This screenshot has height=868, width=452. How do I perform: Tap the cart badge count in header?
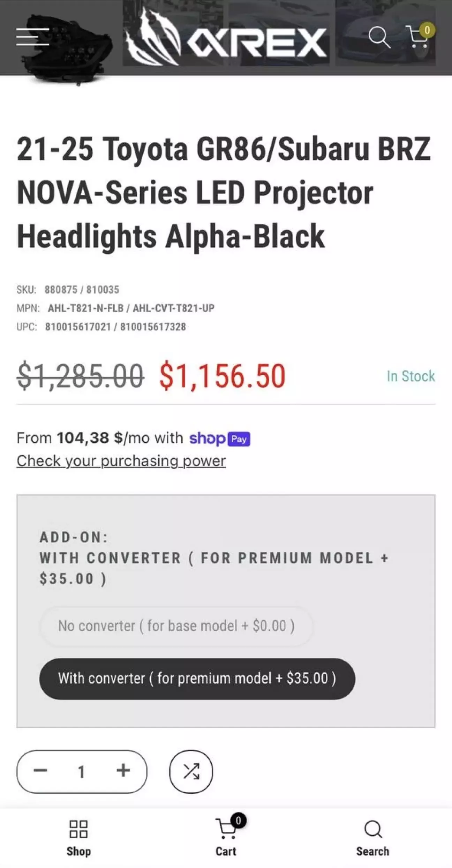tap(427, 30)
